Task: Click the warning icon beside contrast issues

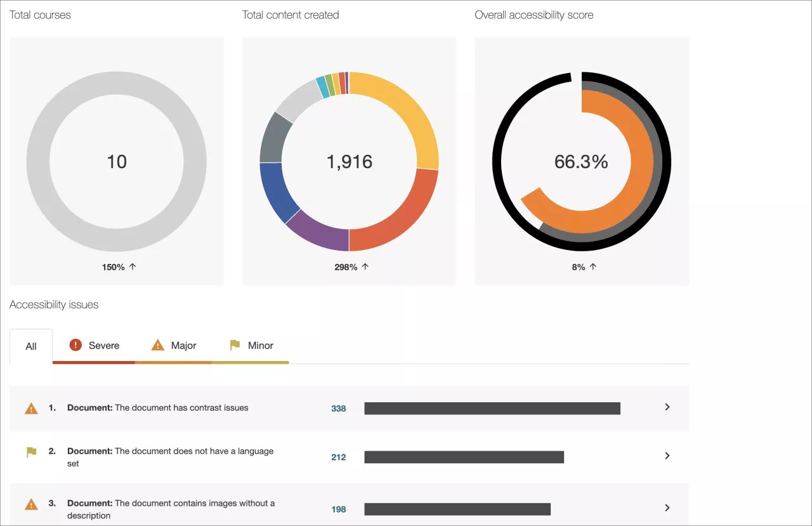Action: 31,409
